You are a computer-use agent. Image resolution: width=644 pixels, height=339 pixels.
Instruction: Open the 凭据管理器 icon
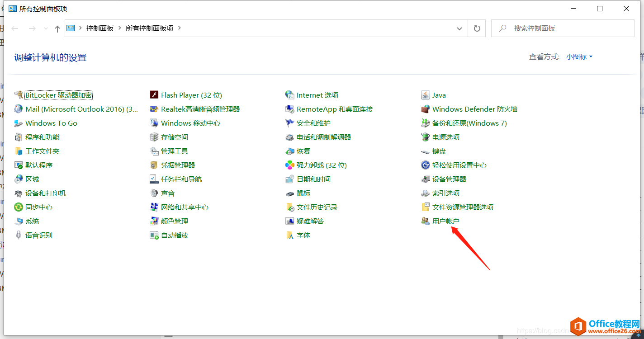point(154,165)
